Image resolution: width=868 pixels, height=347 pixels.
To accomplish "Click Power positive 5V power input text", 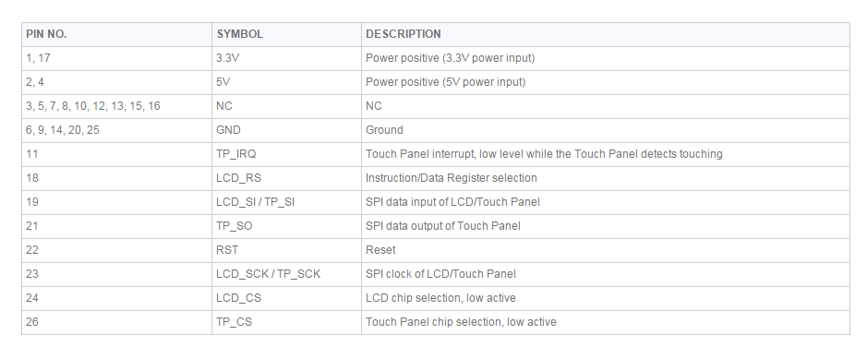I will point(446,82).
